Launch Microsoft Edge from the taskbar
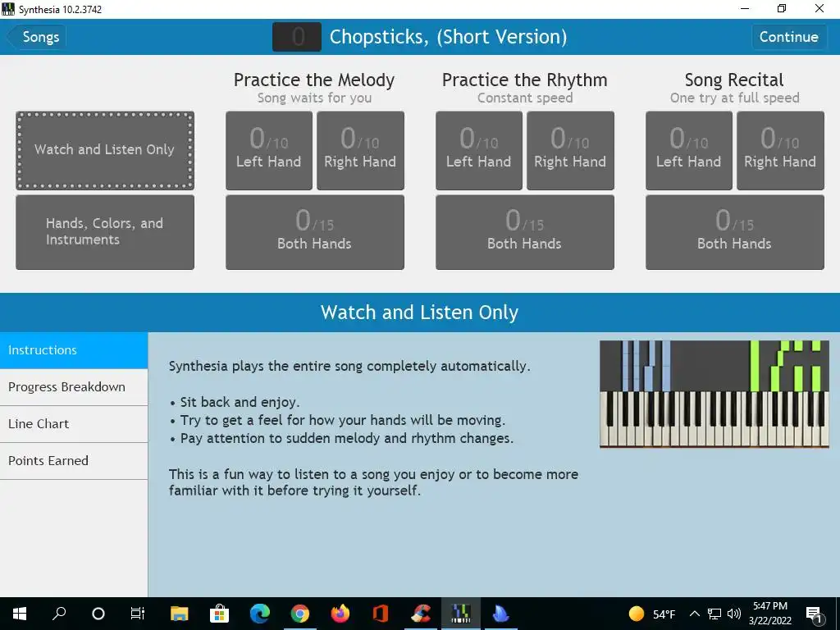Viewport: 840px width, 630px height. [260, 614]
